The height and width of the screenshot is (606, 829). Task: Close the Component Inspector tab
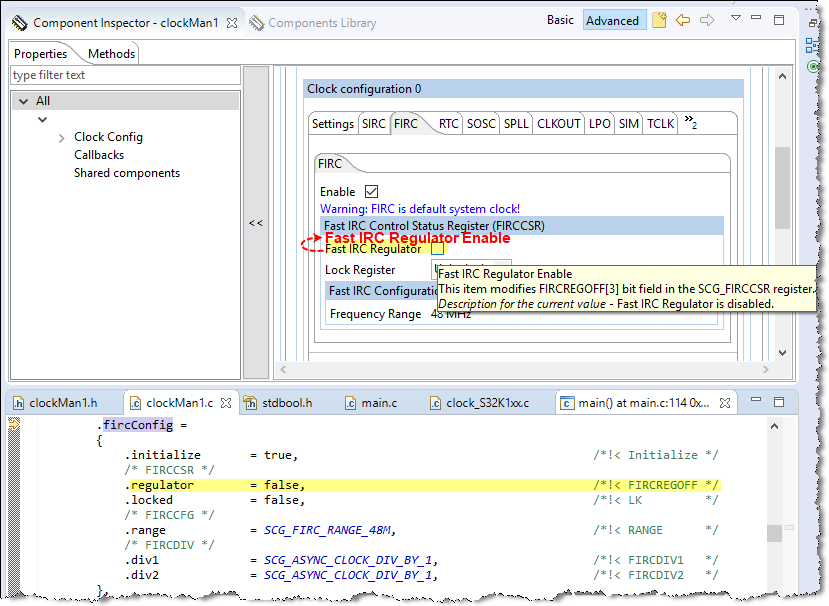[232, 23]
